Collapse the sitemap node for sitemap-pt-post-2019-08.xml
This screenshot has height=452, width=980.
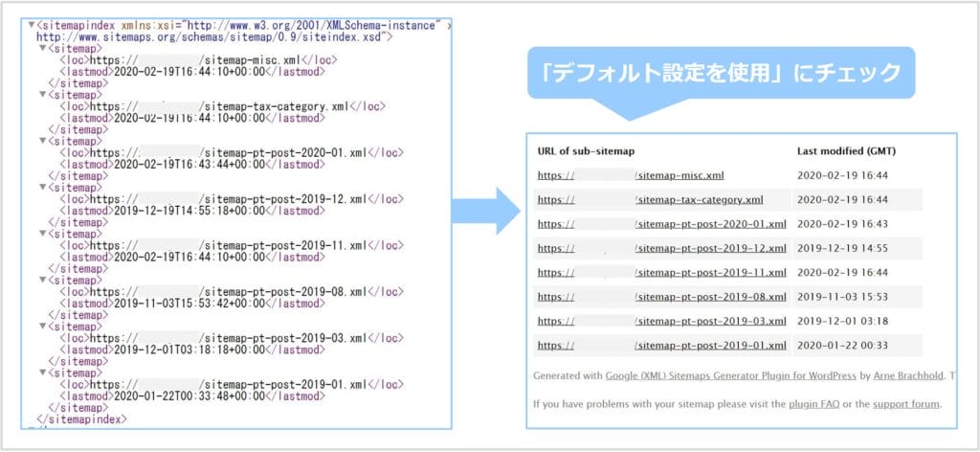click(x=43, y=280)
